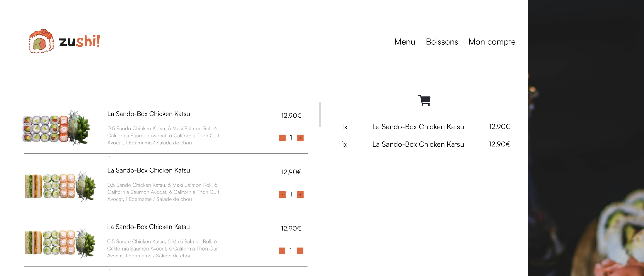Select third Sando-Box product image
644x276 pixels.
click(x=60, y=243)
